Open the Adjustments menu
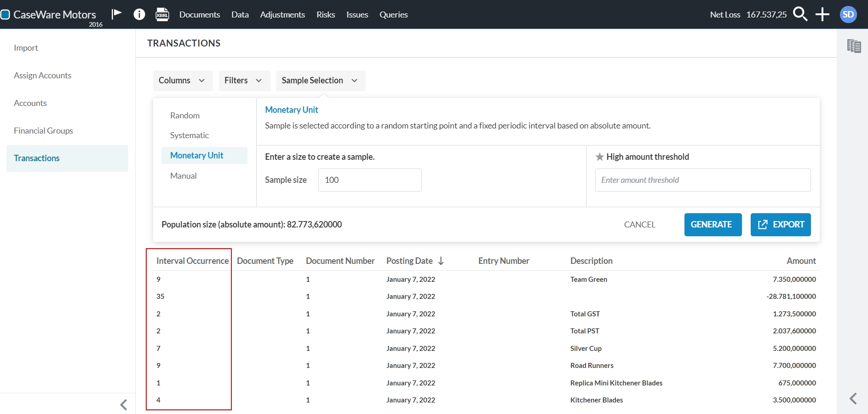Image resolution: width=868 pixels, height=414 pixels. tap(282, 15)
